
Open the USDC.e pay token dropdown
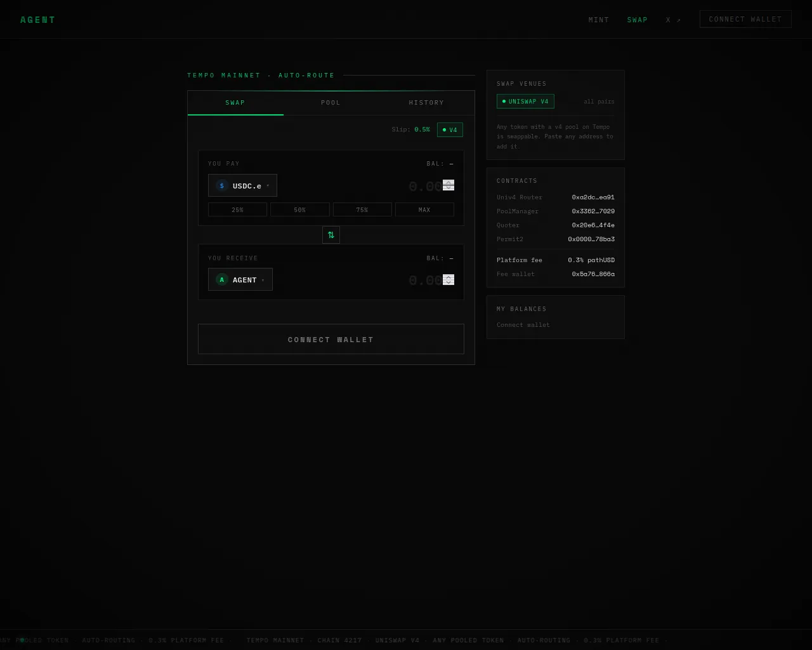tap(243, 186)
